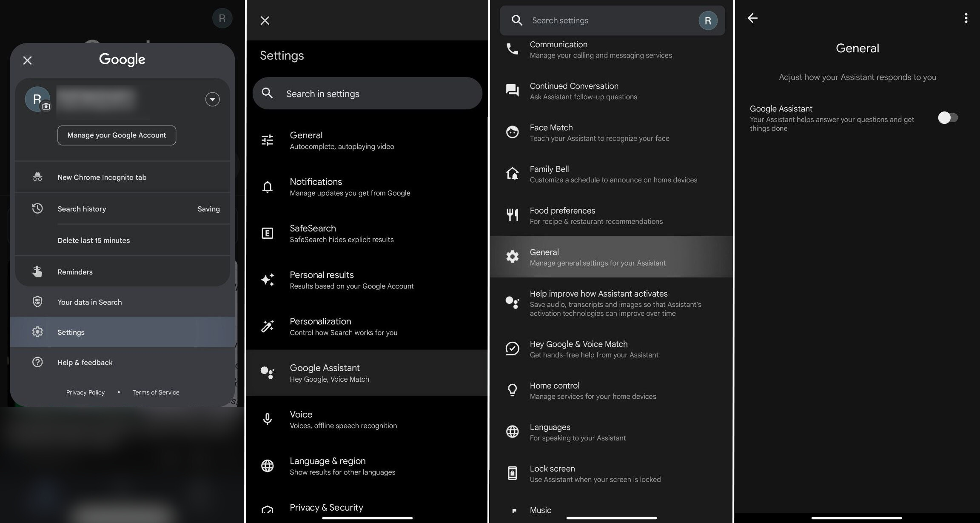Tap the Terms of Service link
The height and width of the screenshot is (523, 980).
point(156,392)
